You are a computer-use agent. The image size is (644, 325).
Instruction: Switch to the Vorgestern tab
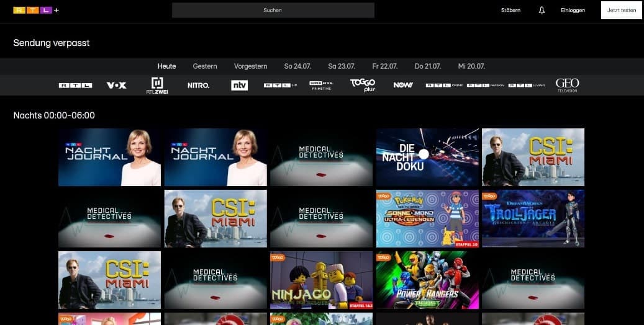(x=250, y=66)
